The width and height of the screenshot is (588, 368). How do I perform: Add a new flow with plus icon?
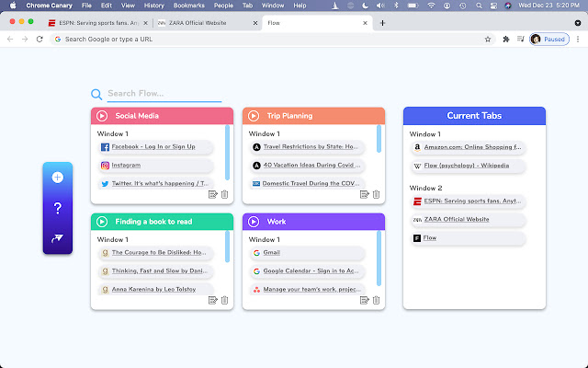57,178
